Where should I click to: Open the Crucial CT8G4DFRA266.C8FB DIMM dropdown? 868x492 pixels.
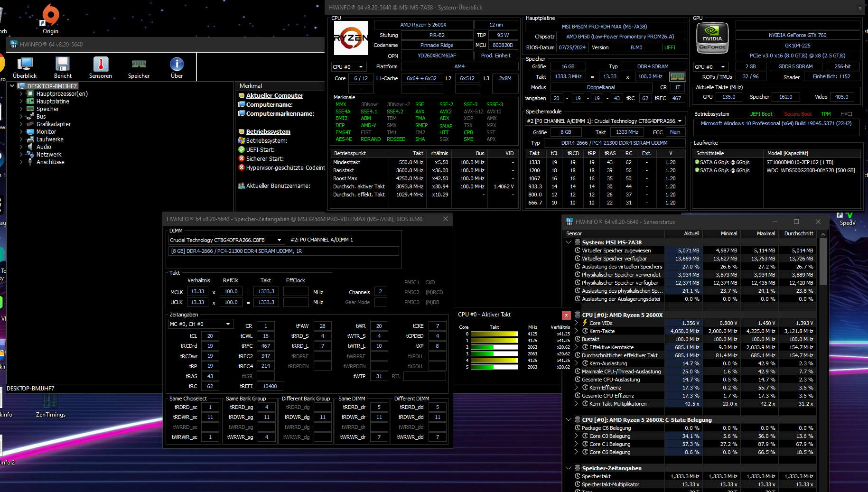click(x=227, y=240)
